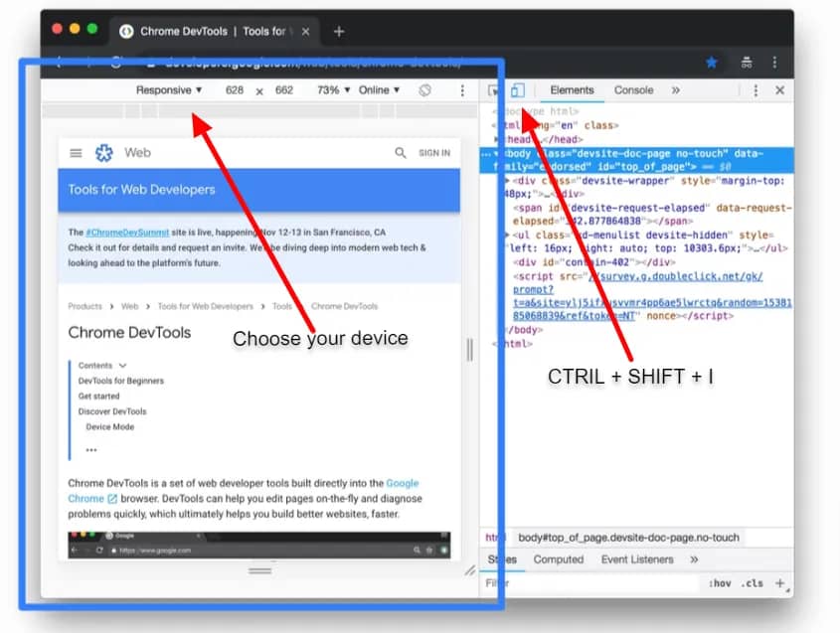
Task: Open device toolbar more options menu
Action: 462,90
